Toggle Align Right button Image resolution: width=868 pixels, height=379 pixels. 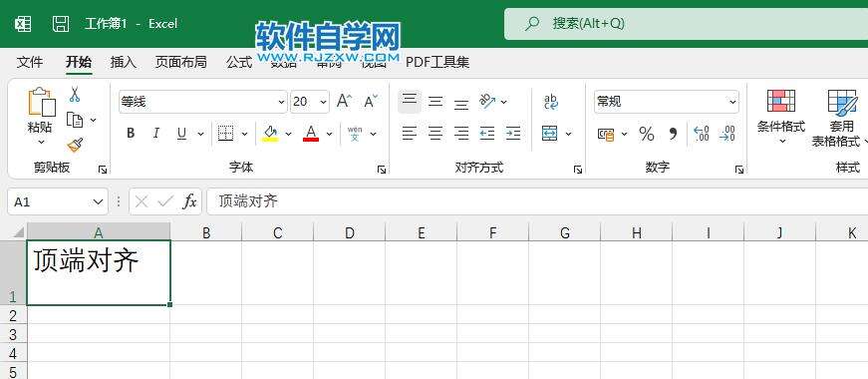coord(461,133)
